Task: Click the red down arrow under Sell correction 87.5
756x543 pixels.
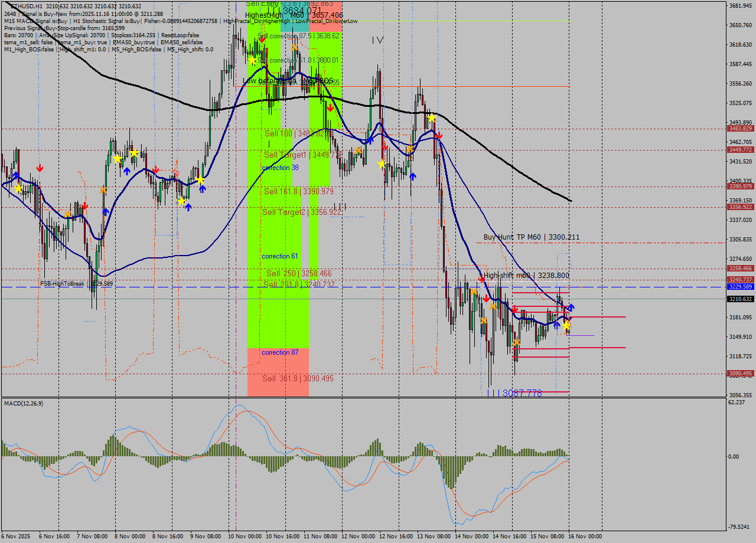Action: (262, 39)
